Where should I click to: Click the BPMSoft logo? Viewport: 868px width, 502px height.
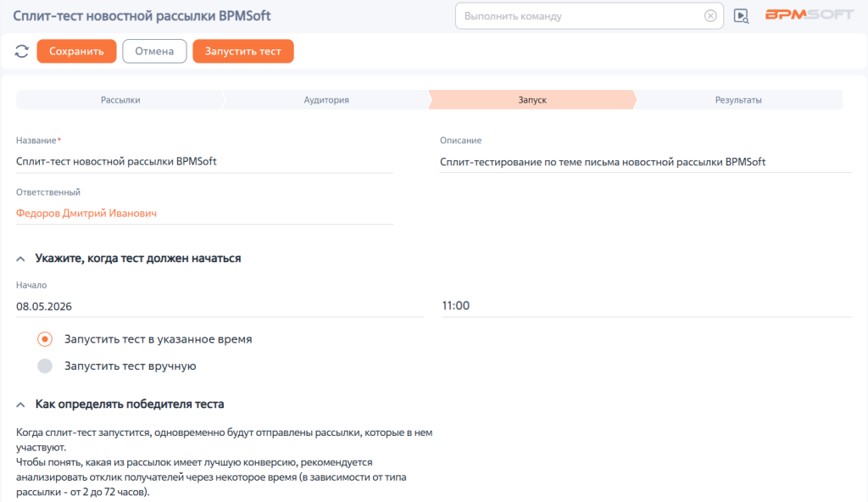tap(810, 15)
